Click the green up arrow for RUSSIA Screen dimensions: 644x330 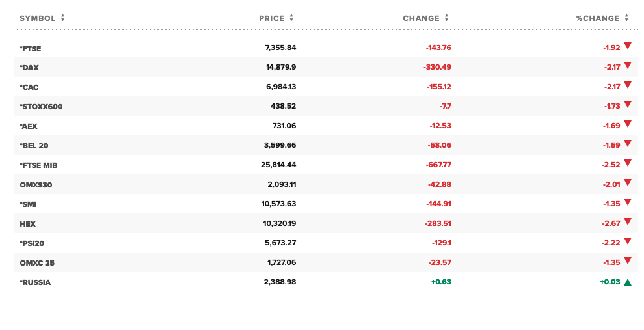628,282
